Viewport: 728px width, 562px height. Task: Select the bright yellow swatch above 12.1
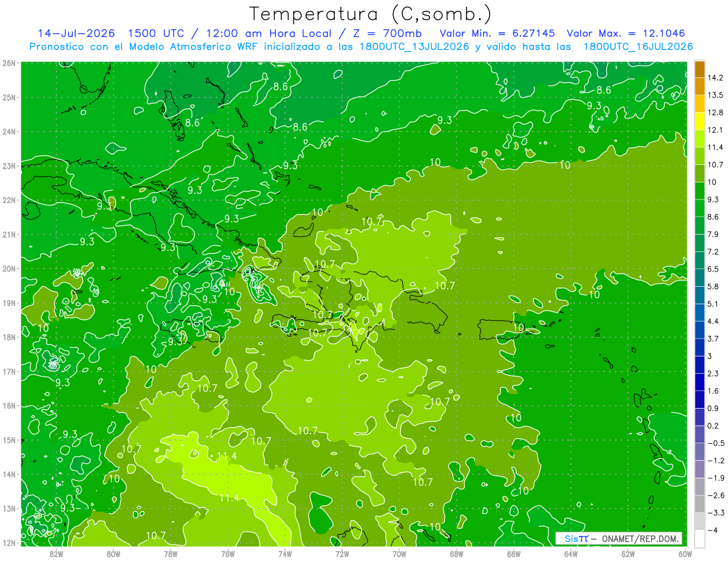point(699,121)
